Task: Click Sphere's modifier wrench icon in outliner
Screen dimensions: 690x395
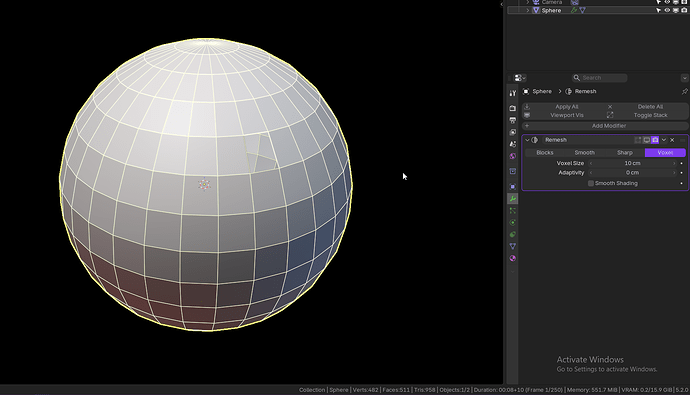Action: (574, 10)
